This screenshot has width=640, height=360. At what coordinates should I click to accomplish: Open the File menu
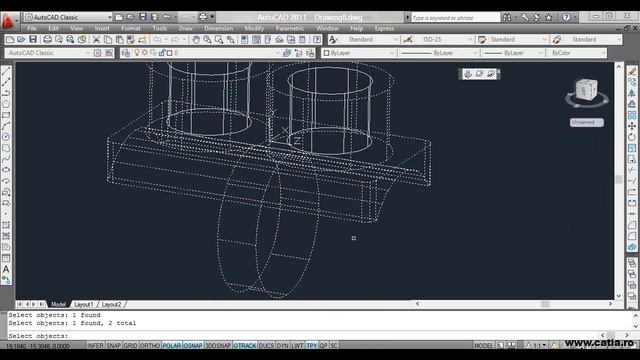pyautogui.click(x=32, y=29)
